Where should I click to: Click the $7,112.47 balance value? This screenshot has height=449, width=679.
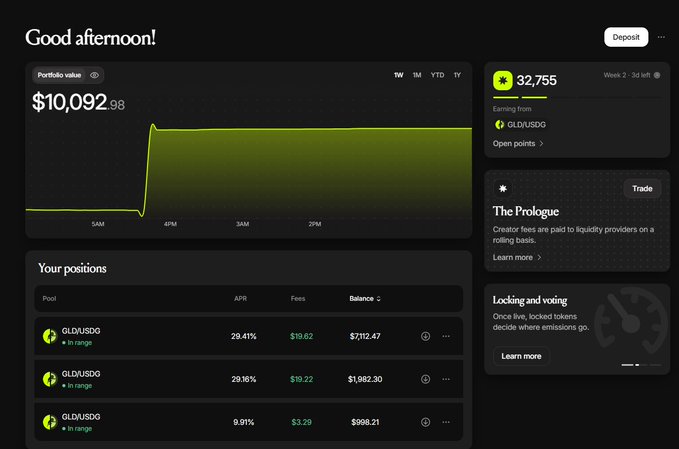(x=365, y=336)
